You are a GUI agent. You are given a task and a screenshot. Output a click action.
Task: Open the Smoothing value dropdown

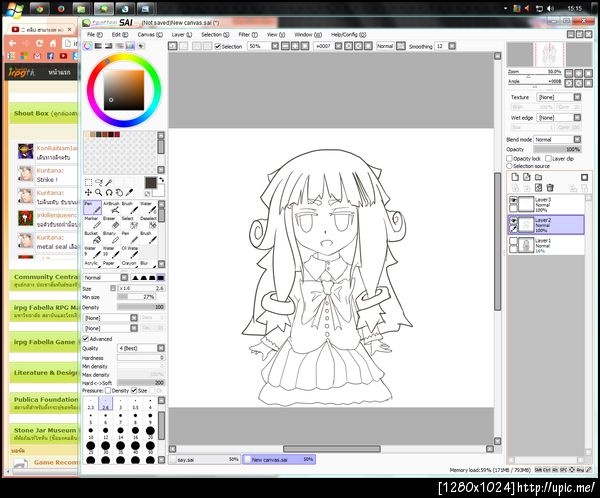tap(452, 46)
